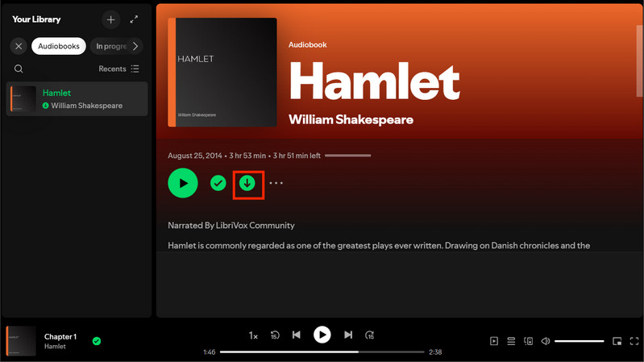Click the Hamlet description paragraph
The width and height of the screenshot is (644, 362).
(379, 246)
